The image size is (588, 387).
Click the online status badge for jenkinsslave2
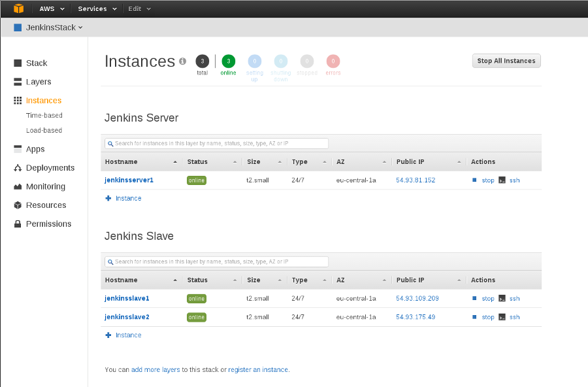point(197,318)
